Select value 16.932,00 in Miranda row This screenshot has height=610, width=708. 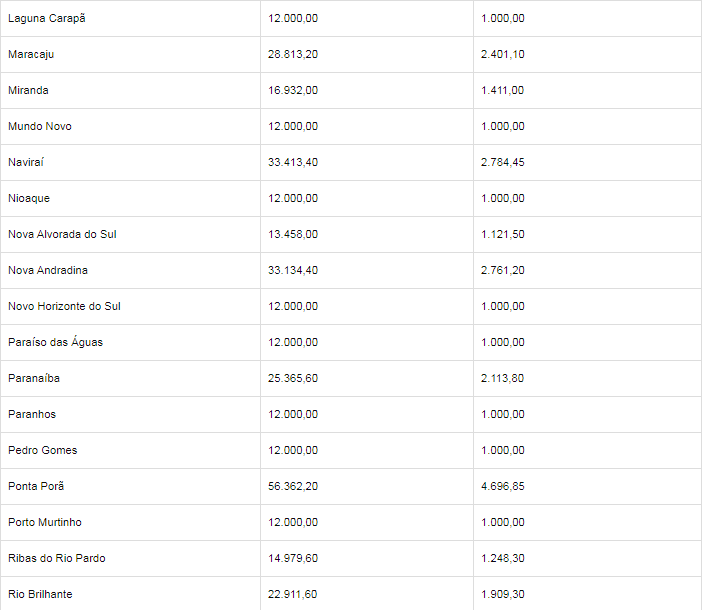pyautogui.click(x=293, y=90)
